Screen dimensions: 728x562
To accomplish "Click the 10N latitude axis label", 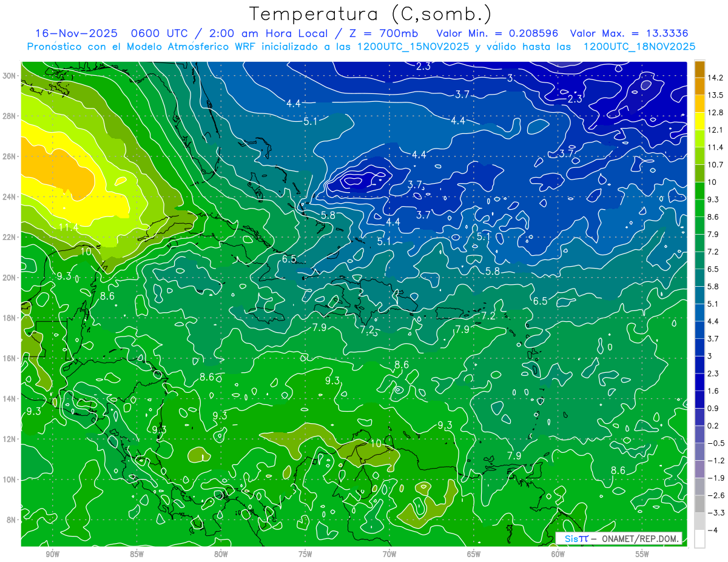I will point(10,480).
